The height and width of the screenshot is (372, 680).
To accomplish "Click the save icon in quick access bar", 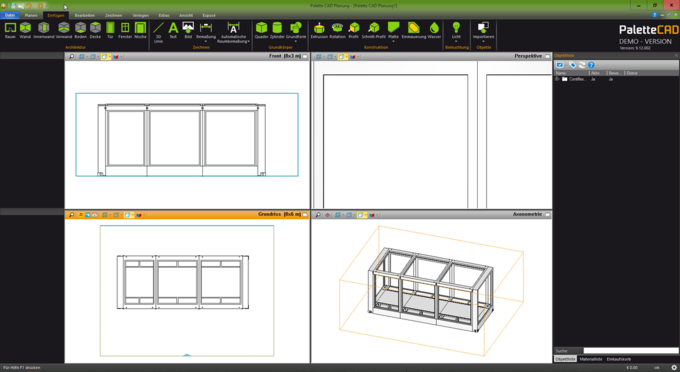I will pos(13,6).
